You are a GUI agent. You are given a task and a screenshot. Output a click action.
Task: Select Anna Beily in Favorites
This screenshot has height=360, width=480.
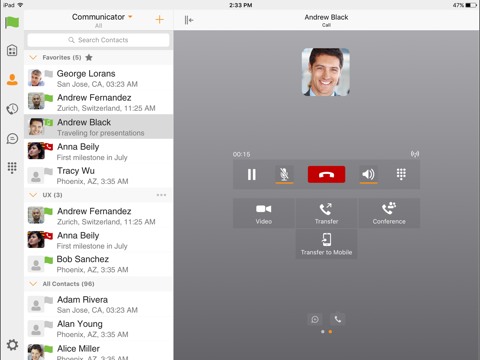98,151
